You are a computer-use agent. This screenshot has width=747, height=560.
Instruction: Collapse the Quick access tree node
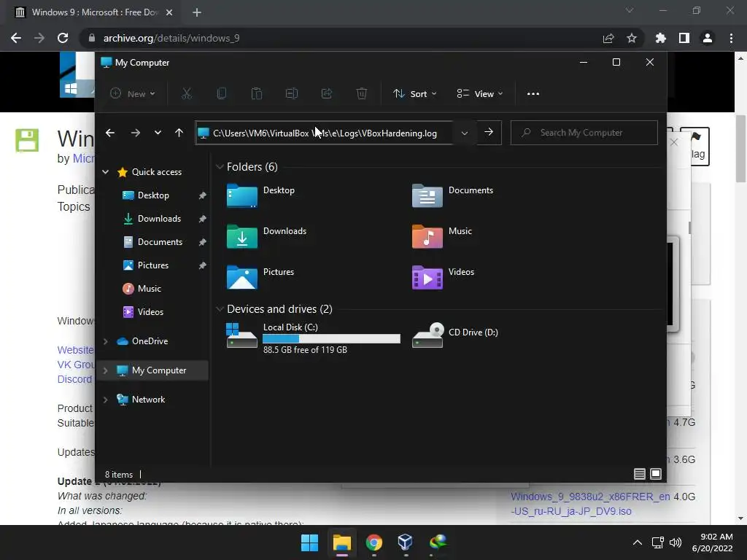point(106,172)
